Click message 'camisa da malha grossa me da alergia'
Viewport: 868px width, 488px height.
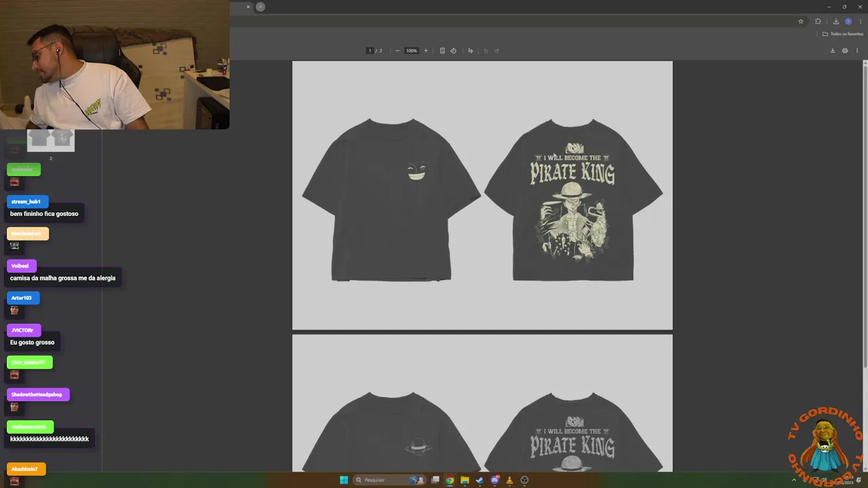(62, 278)
